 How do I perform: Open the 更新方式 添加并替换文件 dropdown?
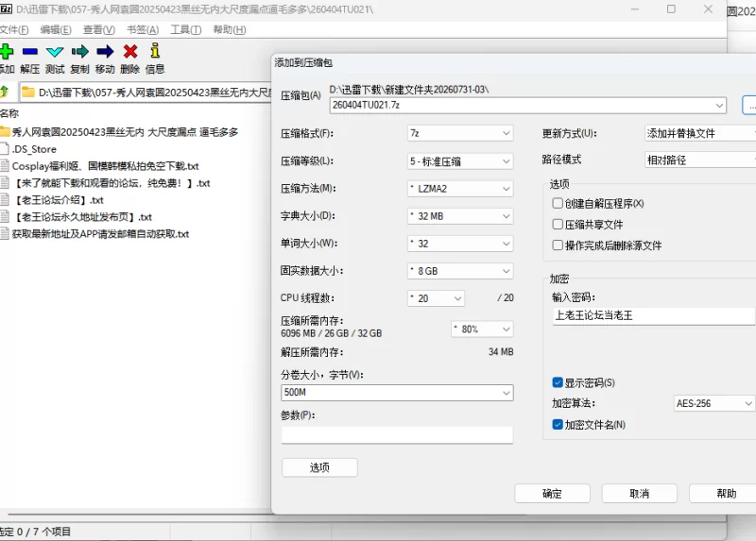tap(700, 133)
